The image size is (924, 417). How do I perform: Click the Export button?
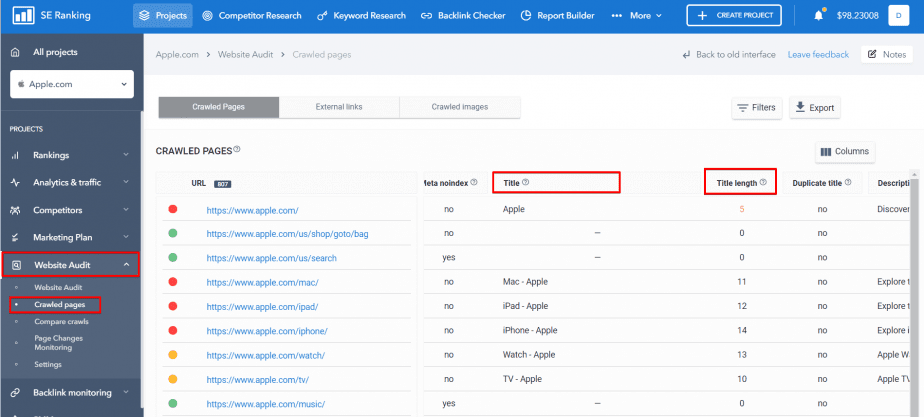pyautogui.click(x=814, y=108)
